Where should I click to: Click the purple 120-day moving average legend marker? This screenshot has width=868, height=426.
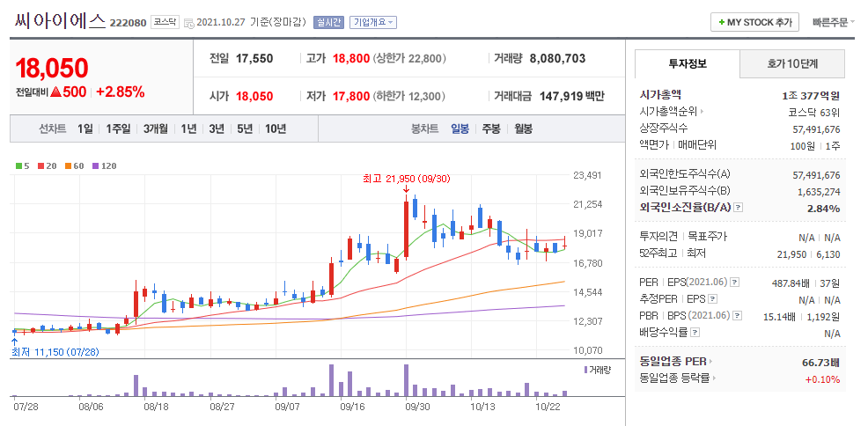click(x=95, y=165)
